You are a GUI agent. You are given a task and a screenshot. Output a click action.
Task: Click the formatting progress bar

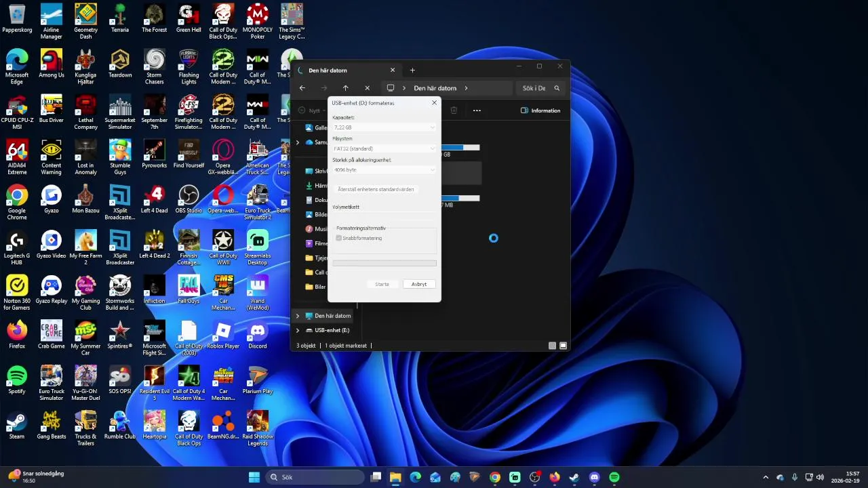(x=384, y=263)
